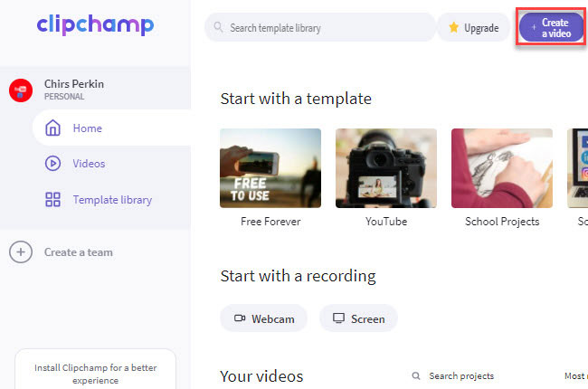Click Create a team label
The width and height of the screenshot is (588, 389).
[79, 252]
